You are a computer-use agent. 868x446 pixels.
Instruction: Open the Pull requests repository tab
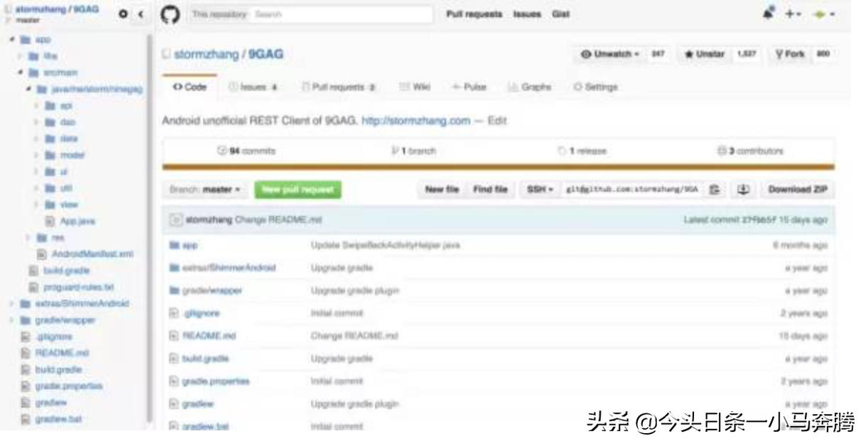coord(339,87)
